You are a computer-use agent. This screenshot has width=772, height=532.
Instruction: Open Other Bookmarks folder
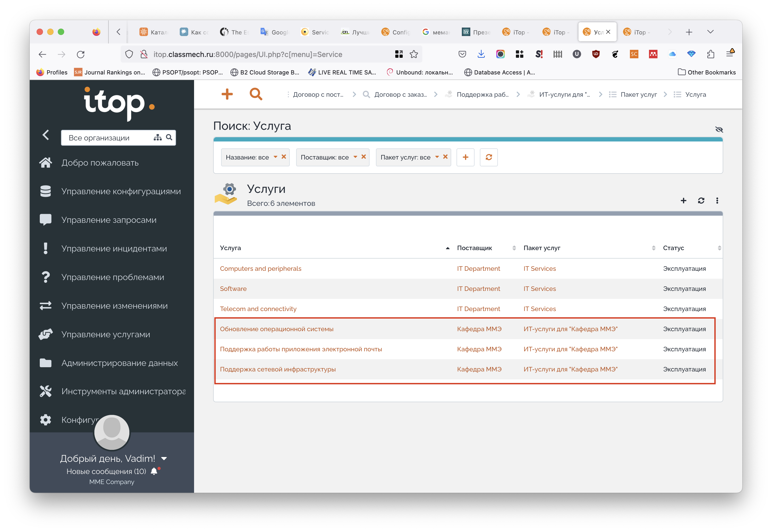coord(707,72)
